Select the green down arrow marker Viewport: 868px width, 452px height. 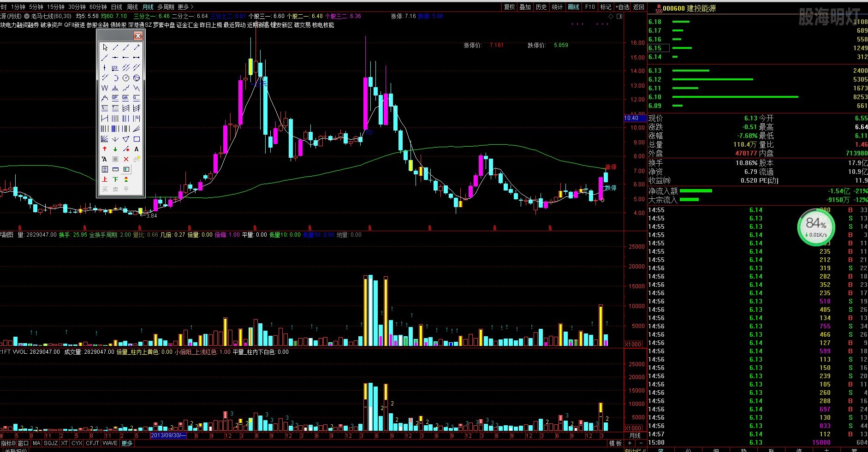point(115,149)
